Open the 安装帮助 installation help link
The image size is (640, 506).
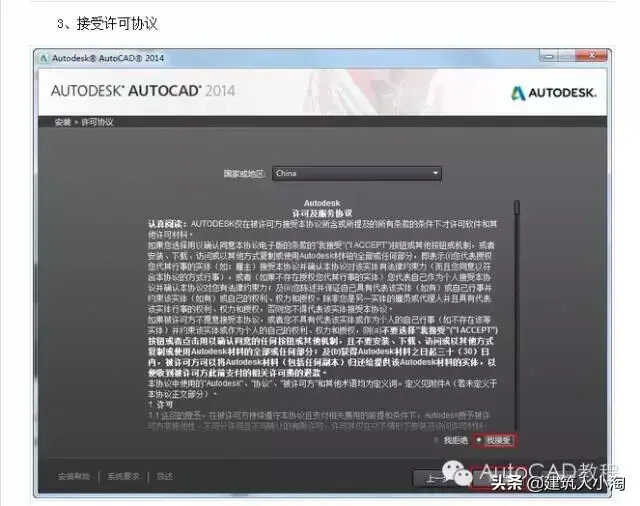click(x=74, y=476)
